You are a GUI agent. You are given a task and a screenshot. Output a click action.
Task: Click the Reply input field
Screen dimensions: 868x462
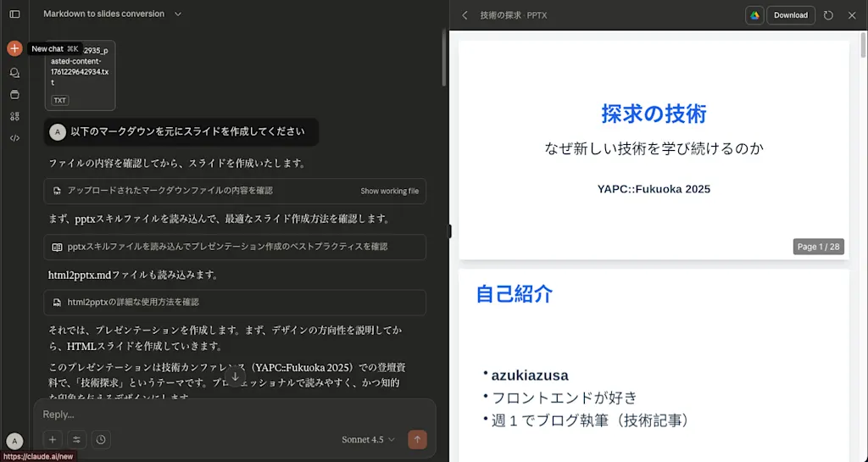(235, 415)
